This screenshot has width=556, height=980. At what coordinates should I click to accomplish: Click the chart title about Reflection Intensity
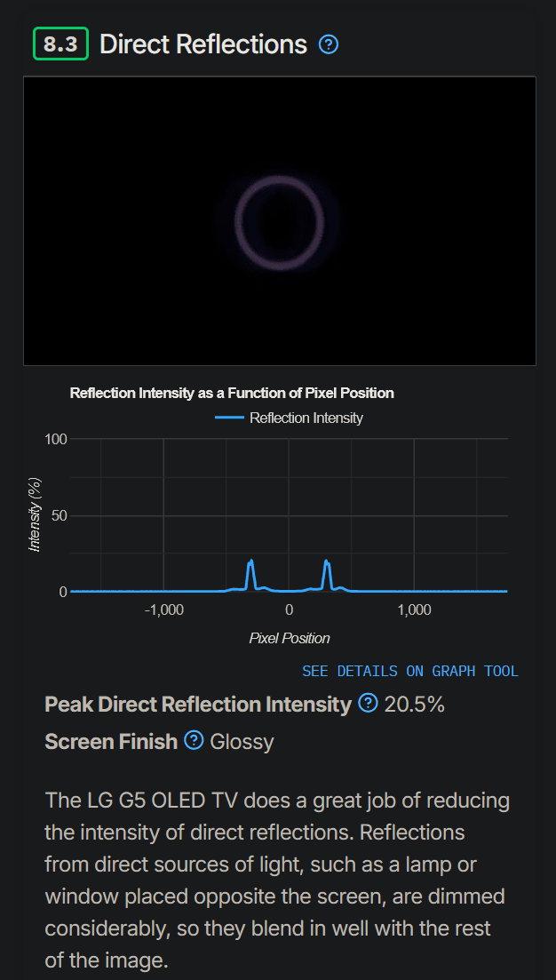click(x=232, y=393)
